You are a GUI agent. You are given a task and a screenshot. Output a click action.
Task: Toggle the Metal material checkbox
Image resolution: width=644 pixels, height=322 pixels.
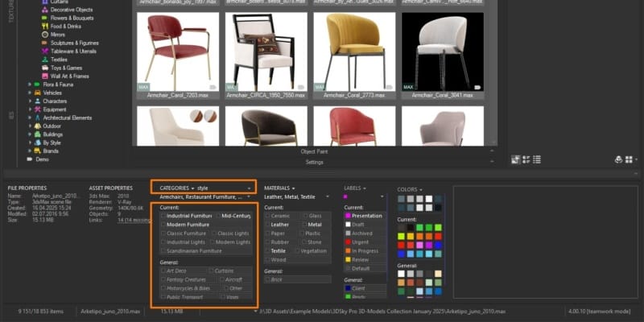tap(305, 225)
